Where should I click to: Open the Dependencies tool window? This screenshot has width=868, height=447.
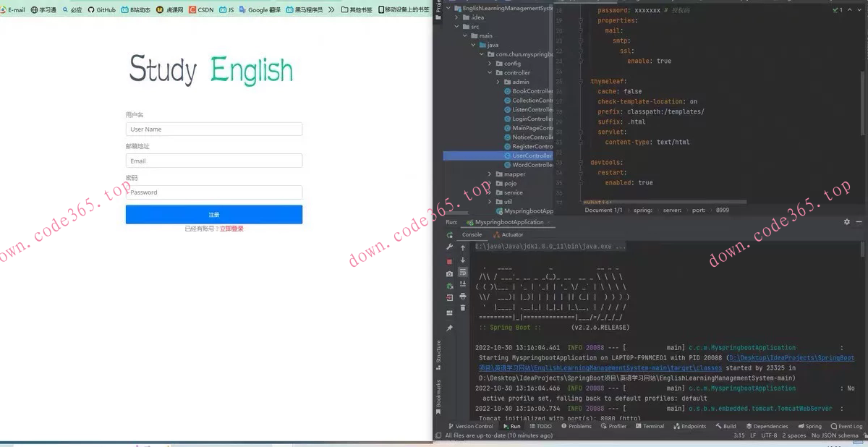[767, 427]
